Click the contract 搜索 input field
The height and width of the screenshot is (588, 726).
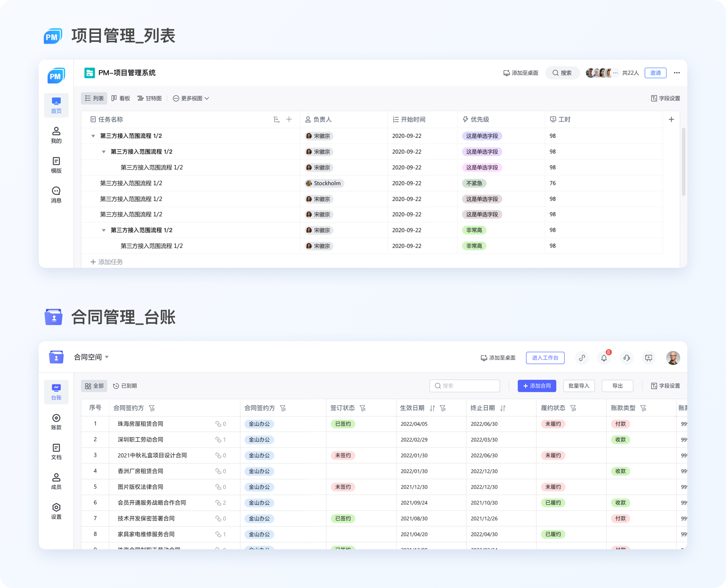(x=465, y=386)
